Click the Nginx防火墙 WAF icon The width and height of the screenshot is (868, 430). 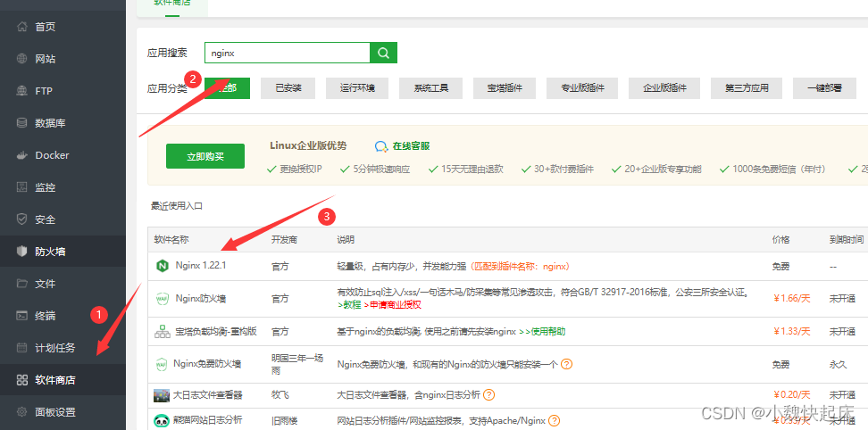point(162,299)
